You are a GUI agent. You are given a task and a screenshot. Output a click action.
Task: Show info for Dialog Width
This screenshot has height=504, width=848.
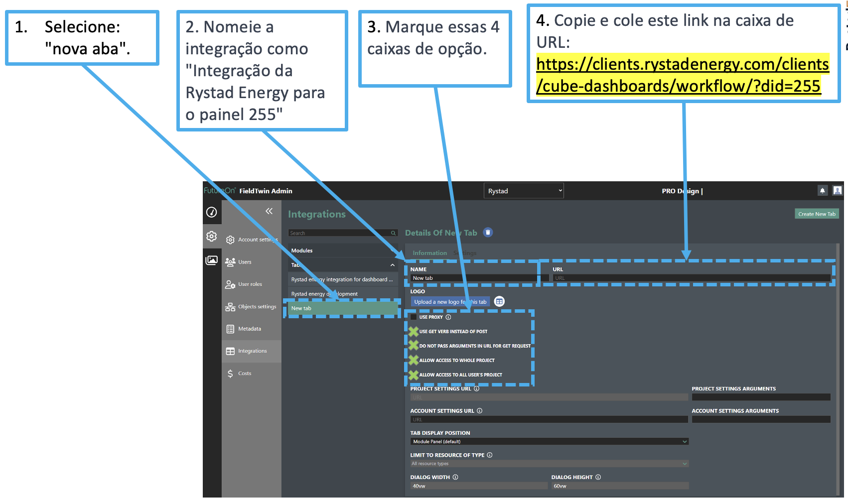coord(455,477)
